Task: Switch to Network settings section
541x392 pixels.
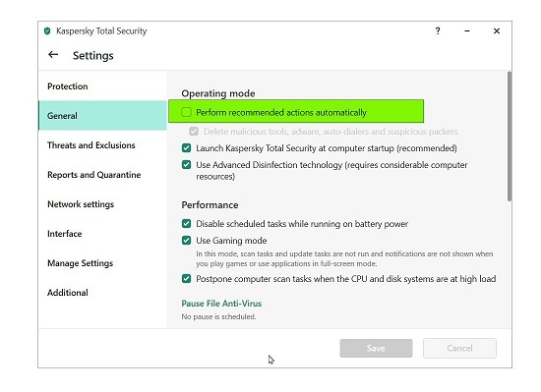Action: [x=102, y=204]
